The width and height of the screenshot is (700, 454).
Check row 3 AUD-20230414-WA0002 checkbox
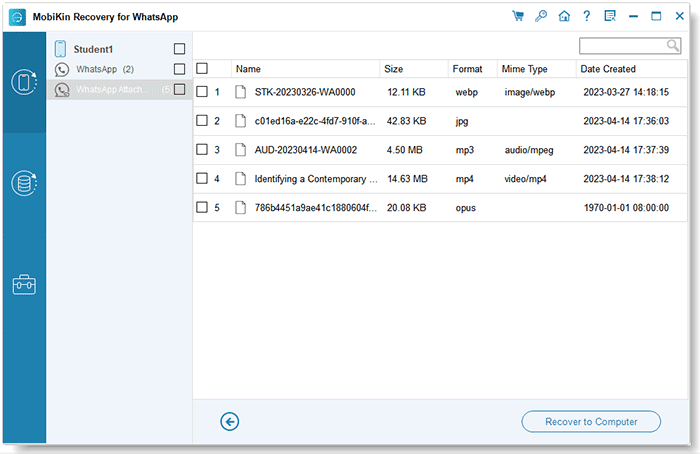click(x=202, y=149)
